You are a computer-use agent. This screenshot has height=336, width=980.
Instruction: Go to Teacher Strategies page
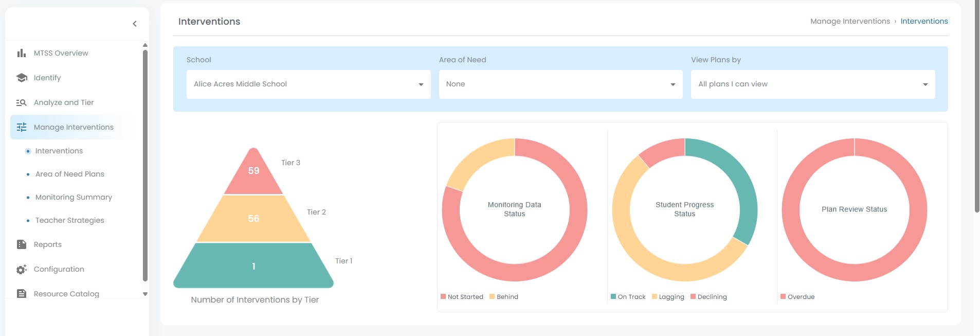[69, 220]
